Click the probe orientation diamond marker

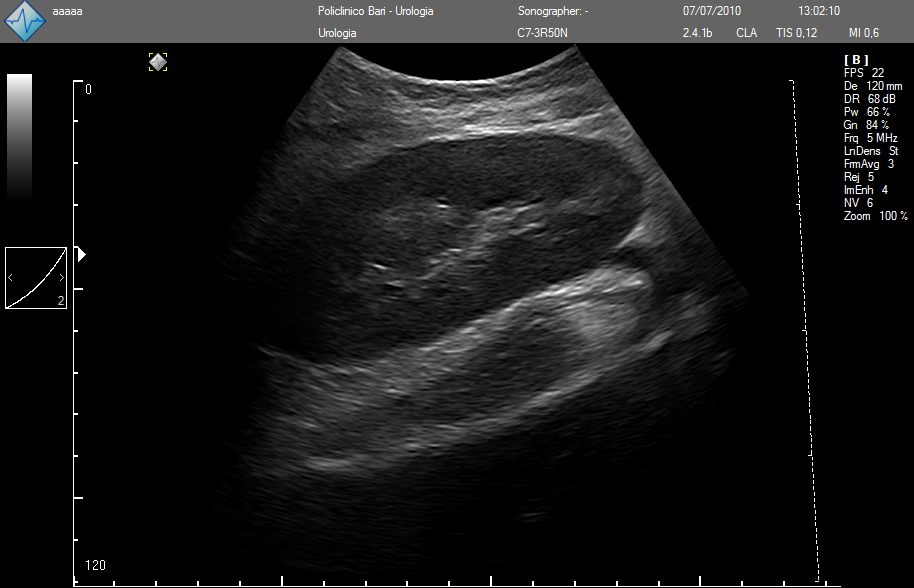click(157, 62)
